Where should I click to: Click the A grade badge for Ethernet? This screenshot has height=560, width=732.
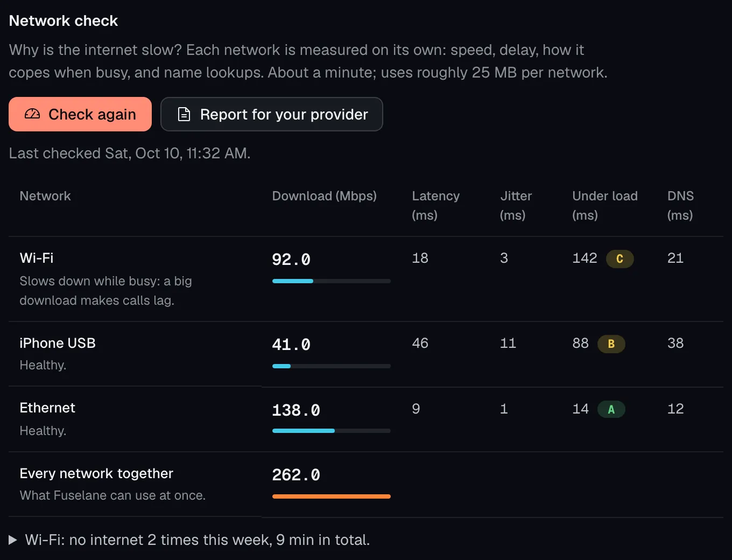point(611,410)
